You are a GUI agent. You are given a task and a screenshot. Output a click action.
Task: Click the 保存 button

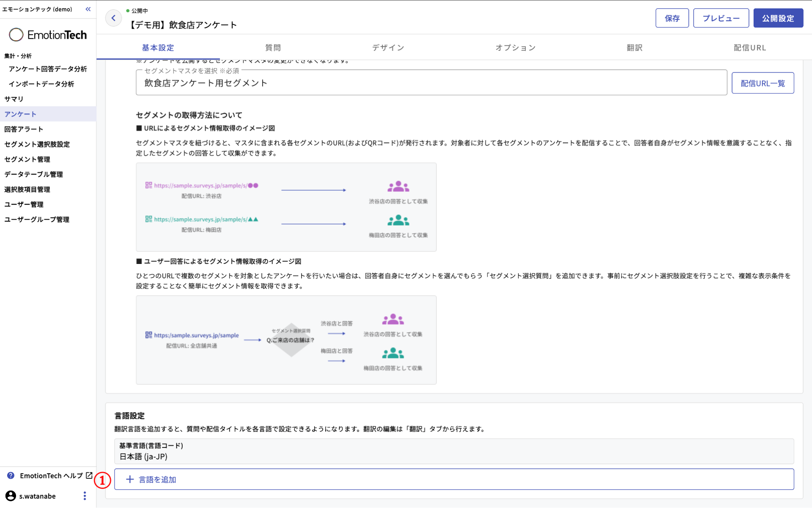672,18
